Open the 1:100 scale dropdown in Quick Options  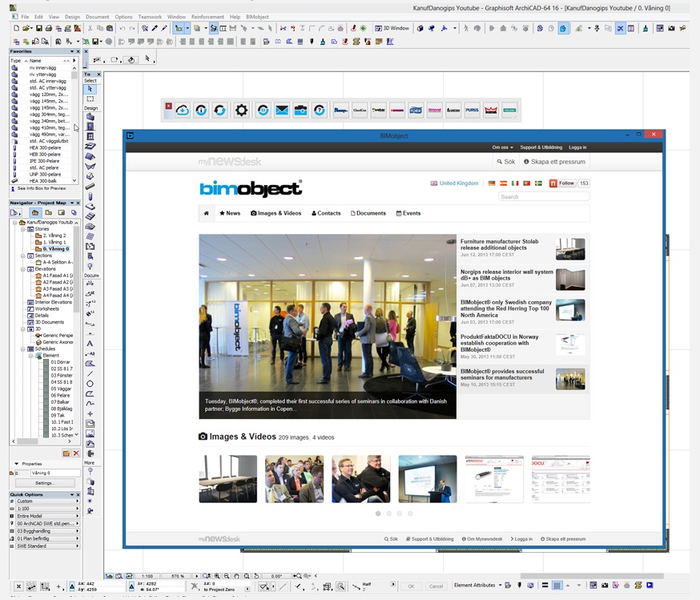47,509
